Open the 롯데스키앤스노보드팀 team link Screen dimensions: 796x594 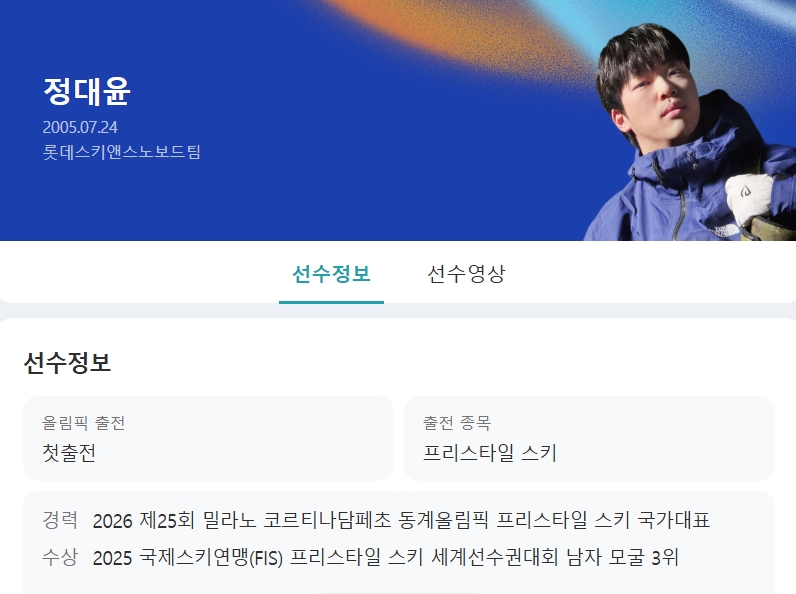tap(122, 152)
